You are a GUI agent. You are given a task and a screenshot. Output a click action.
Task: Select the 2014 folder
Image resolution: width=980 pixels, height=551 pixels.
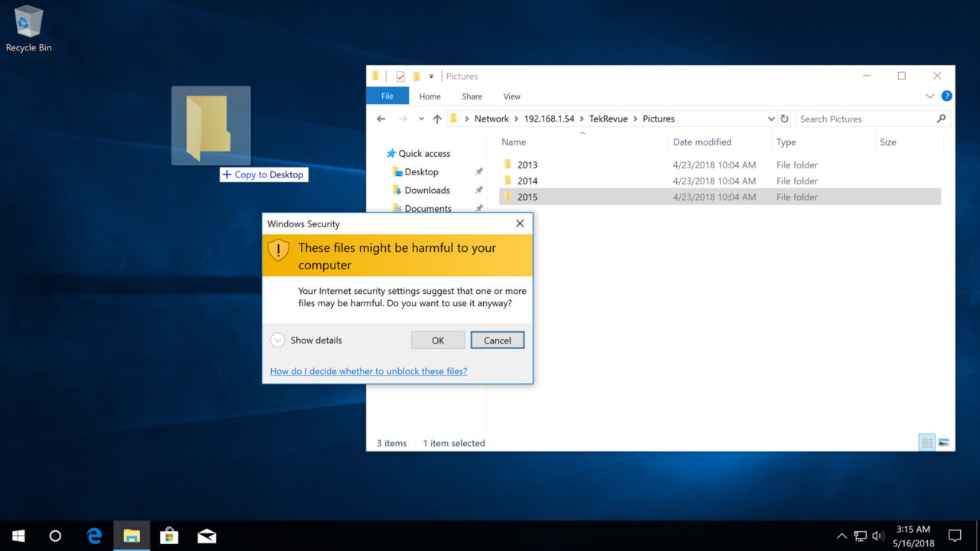(528, 181)
